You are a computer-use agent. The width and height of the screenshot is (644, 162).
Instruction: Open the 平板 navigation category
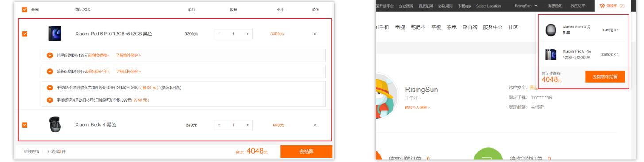pyautogui.click(x=436, y=27)
